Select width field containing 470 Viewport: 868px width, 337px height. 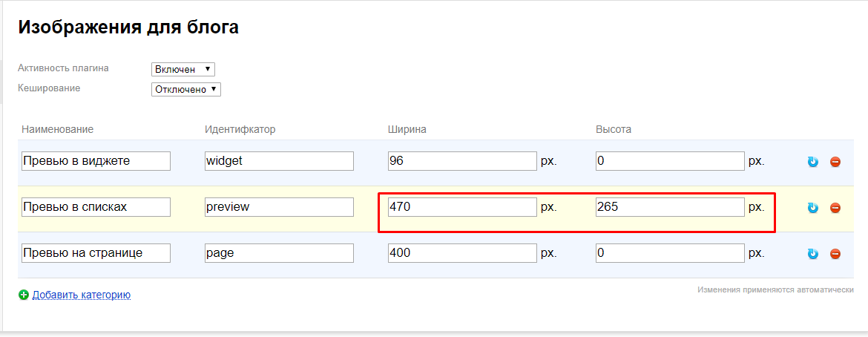click(x=461, y=207)
